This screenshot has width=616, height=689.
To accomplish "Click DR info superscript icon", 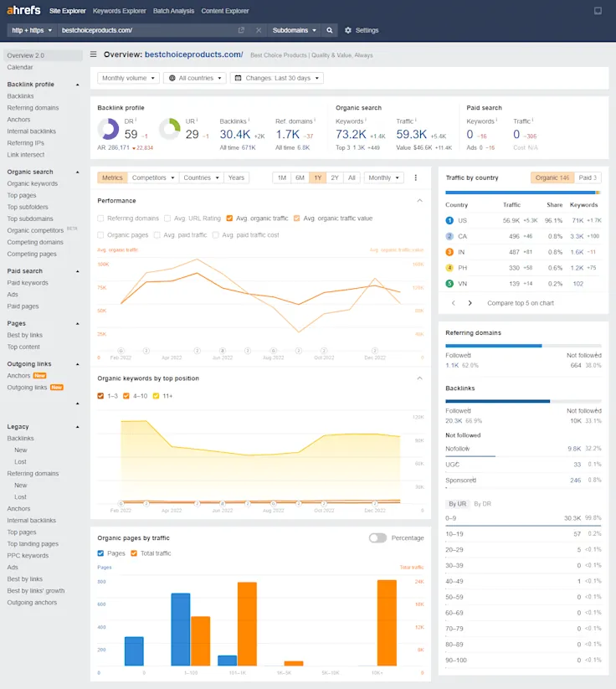I will (136, 120).
